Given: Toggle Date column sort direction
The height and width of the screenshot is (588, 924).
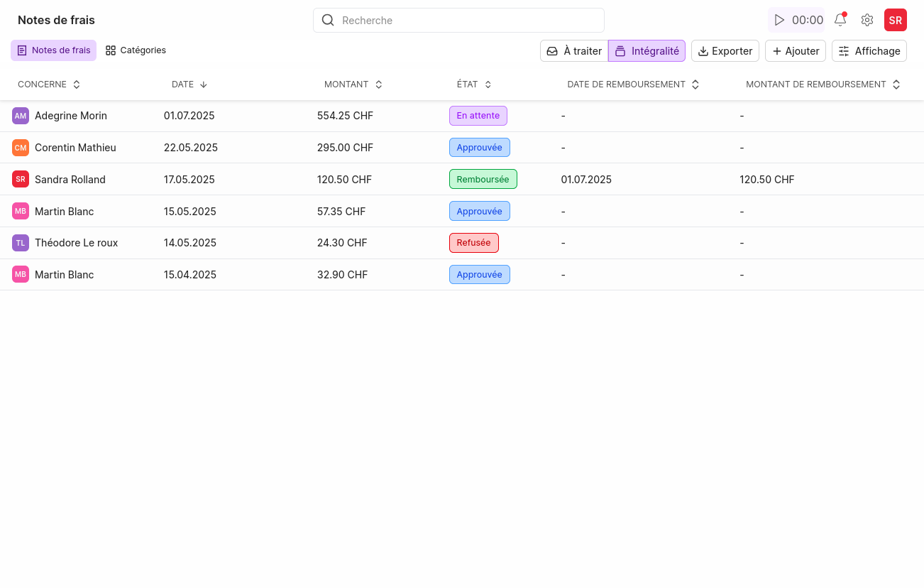Looking at the screenshot, I should (x=204, y=85).
